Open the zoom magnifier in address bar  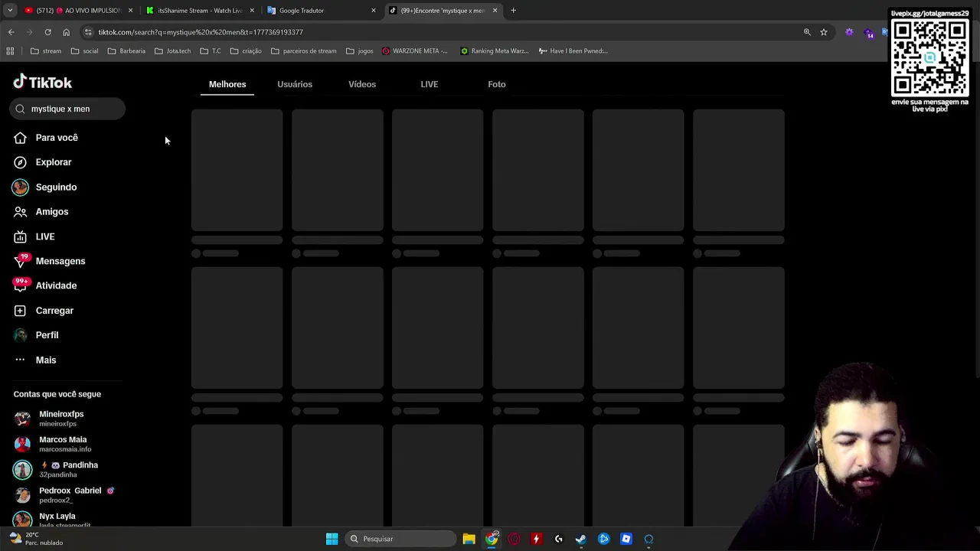click(807, 32)
